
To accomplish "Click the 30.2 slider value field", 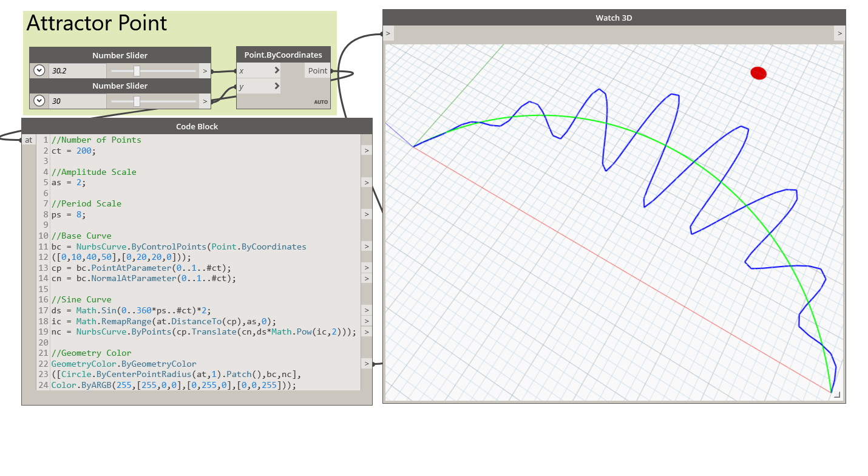I will [77, 70].
